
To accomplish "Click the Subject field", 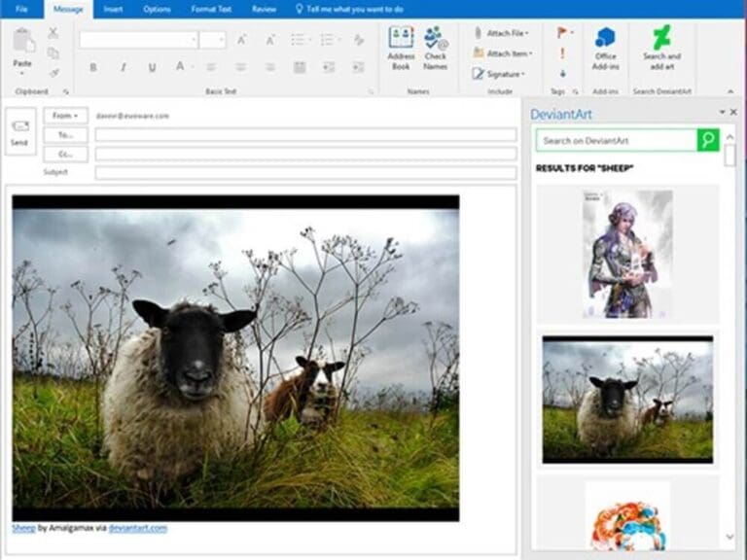I will click(x=305, y=172).
